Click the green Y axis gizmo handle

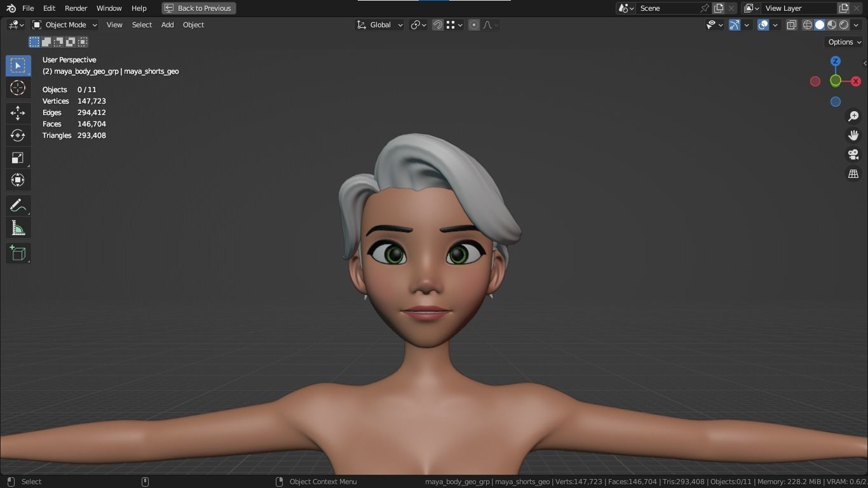836,81
